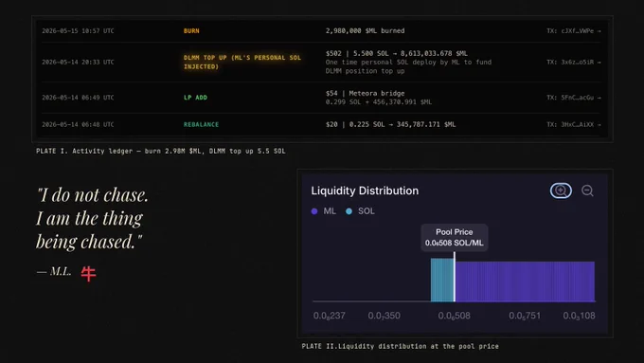The image size is (644, 363).
Task: Zoom in on the Liquidity Distribution chart
Action: coord(561,191)
